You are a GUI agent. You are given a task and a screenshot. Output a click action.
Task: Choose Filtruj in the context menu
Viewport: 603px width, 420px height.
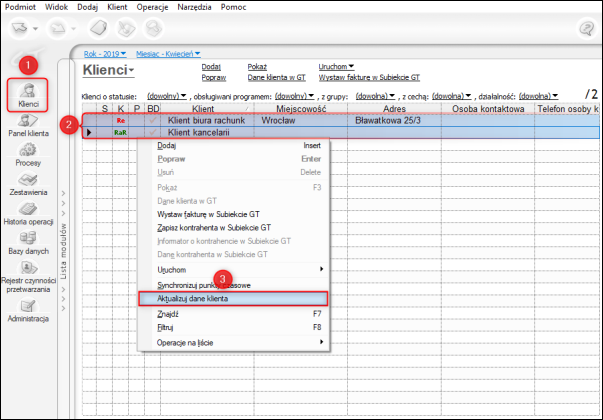tap(234, 327)
